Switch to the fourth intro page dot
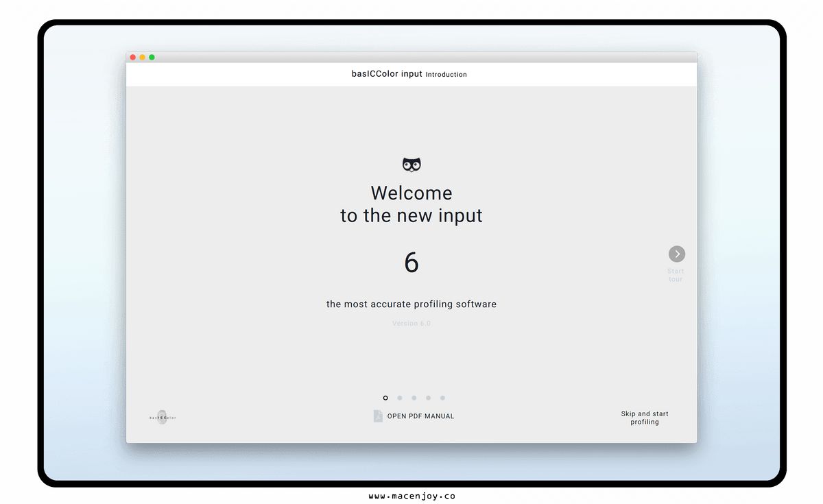 pos(429,398)
